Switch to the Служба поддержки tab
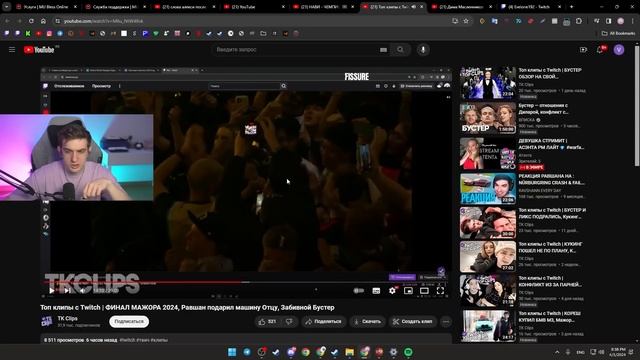 point(116,7)
